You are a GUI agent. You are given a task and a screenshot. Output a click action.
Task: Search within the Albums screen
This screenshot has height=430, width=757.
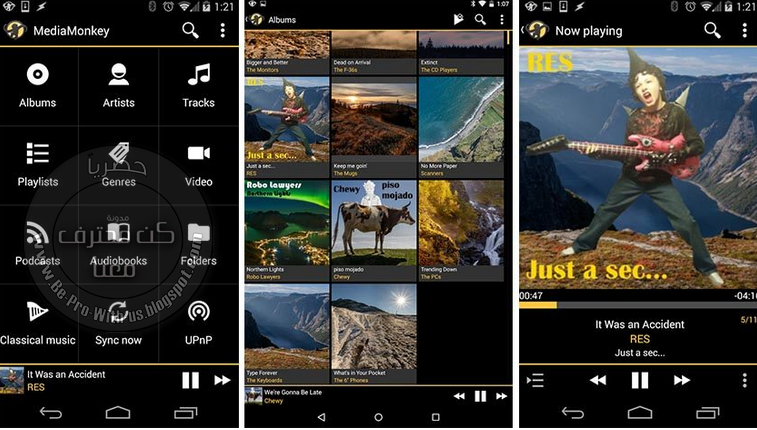coord(480,19)
